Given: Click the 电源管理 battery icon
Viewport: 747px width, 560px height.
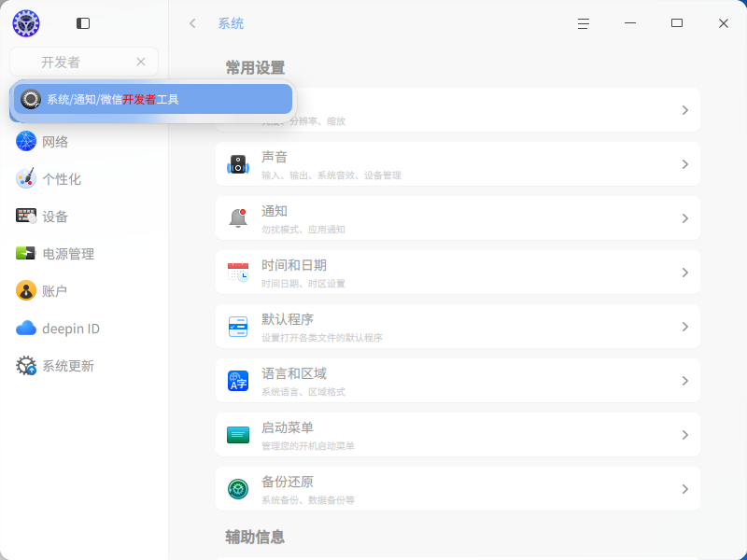Looking at the screenshot, I should [26, 253].
